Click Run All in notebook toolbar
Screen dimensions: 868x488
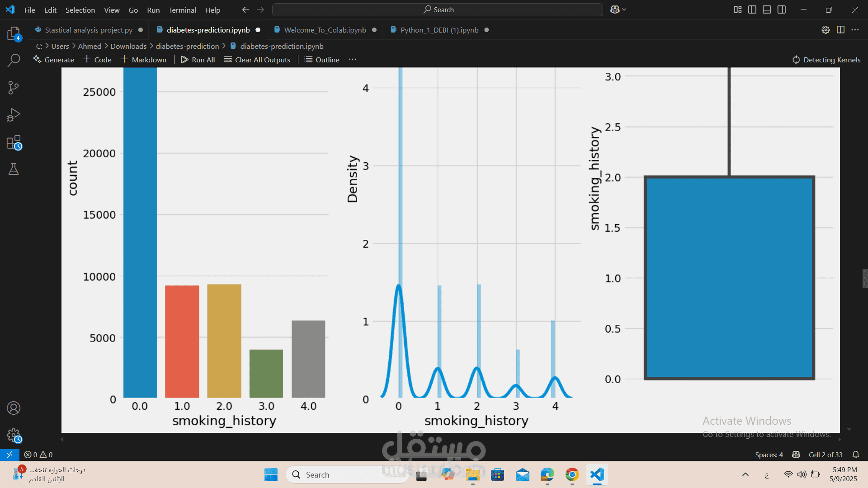click(x=198, y=60)
